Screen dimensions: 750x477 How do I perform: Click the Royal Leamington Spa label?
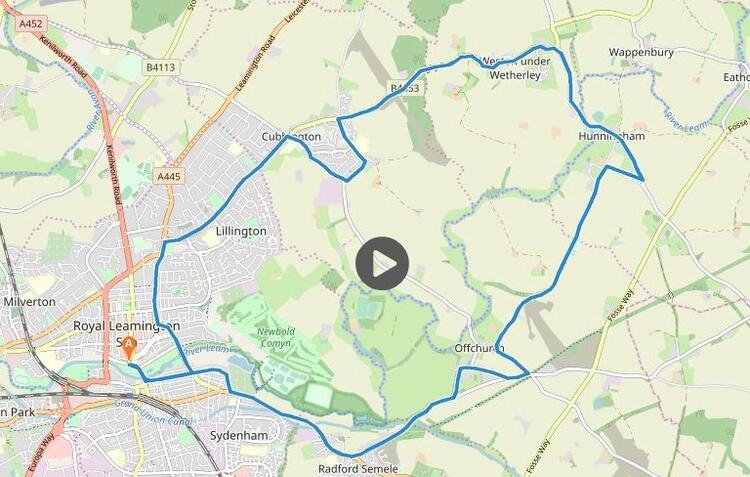pos(126,333)
